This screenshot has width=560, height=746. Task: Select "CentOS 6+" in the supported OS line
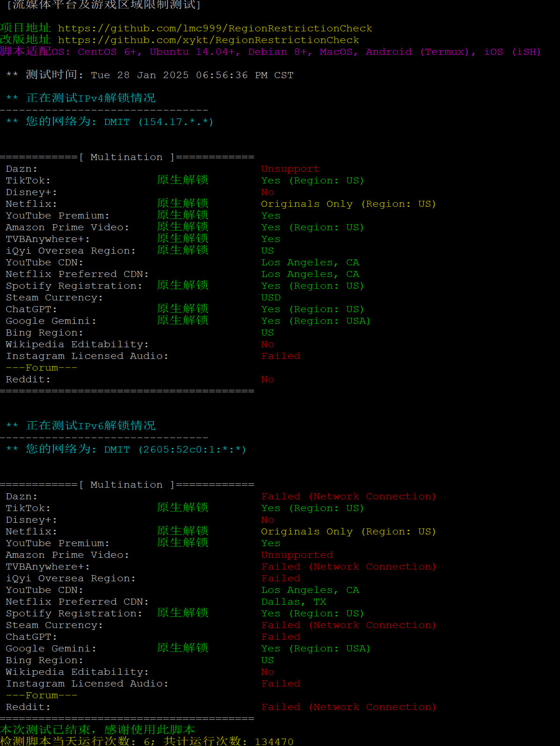[108, 52]
